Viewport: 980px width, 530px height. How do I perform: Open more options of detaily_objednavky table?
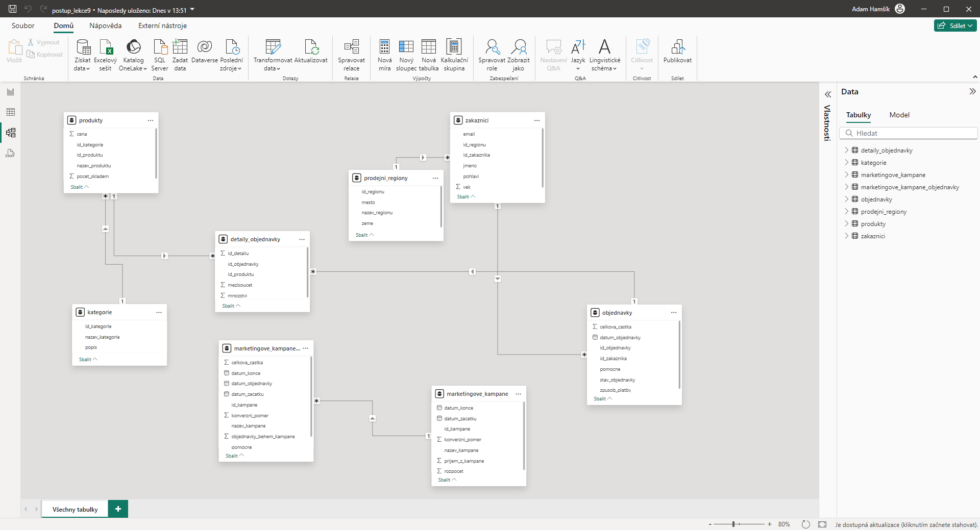tap(302, 239)
